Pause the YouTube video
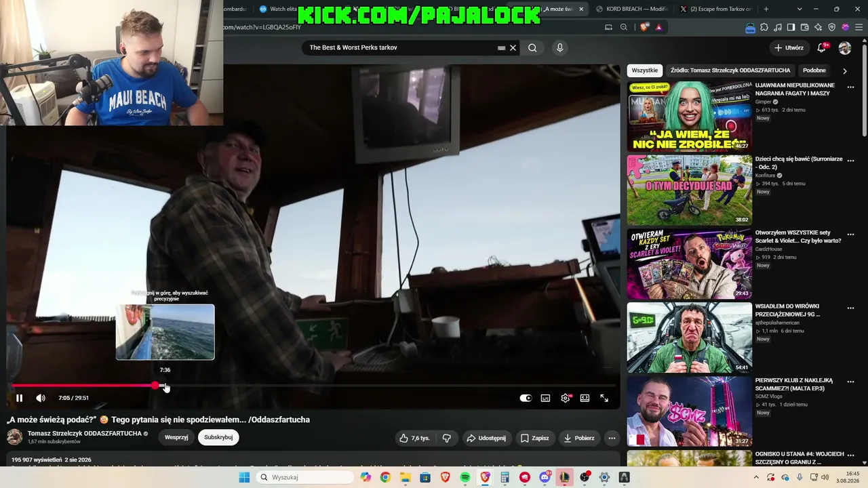 [x=19, y=398]
